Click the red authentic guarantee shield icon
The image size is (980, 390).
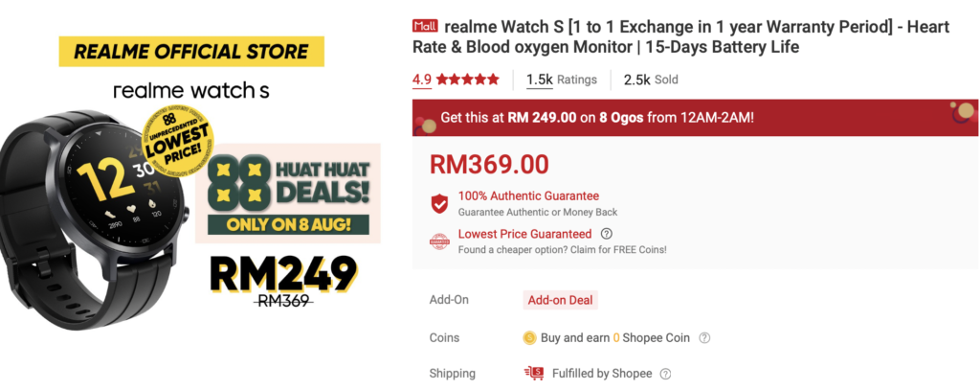(440, 203)
